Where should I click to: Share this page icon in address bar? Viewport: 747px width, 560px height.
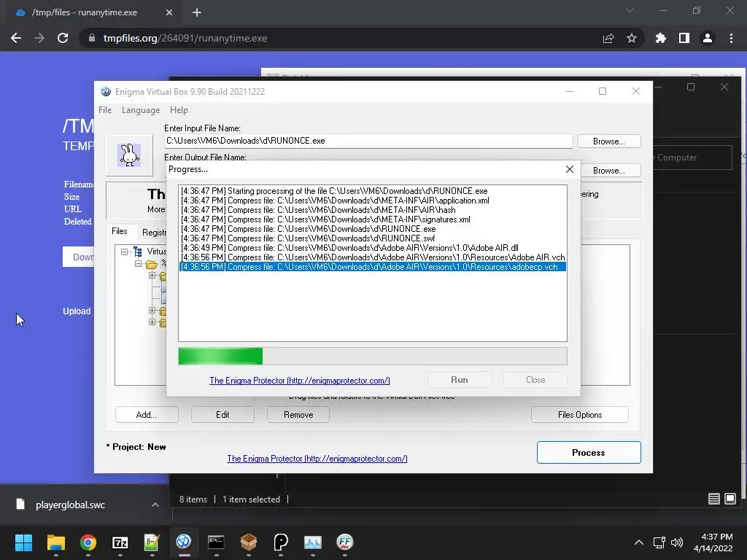click(x=608, y=38)
